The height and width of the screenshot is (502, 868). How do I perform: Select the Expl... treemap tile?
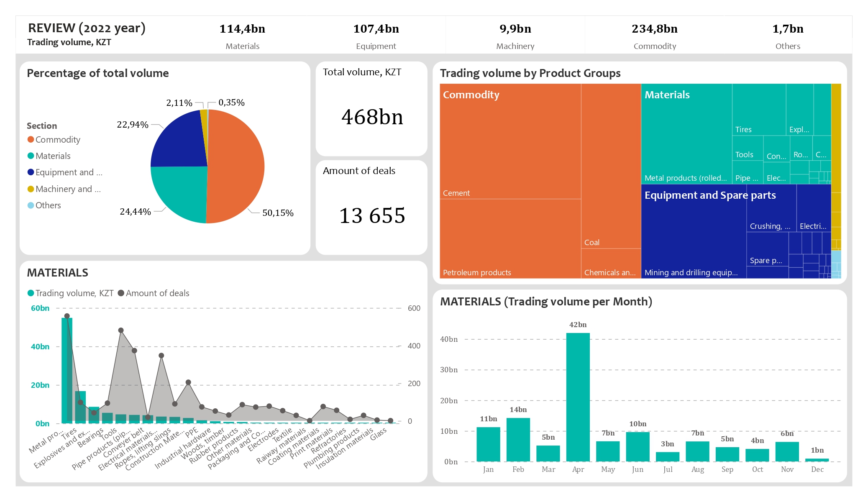pos(800,110)
